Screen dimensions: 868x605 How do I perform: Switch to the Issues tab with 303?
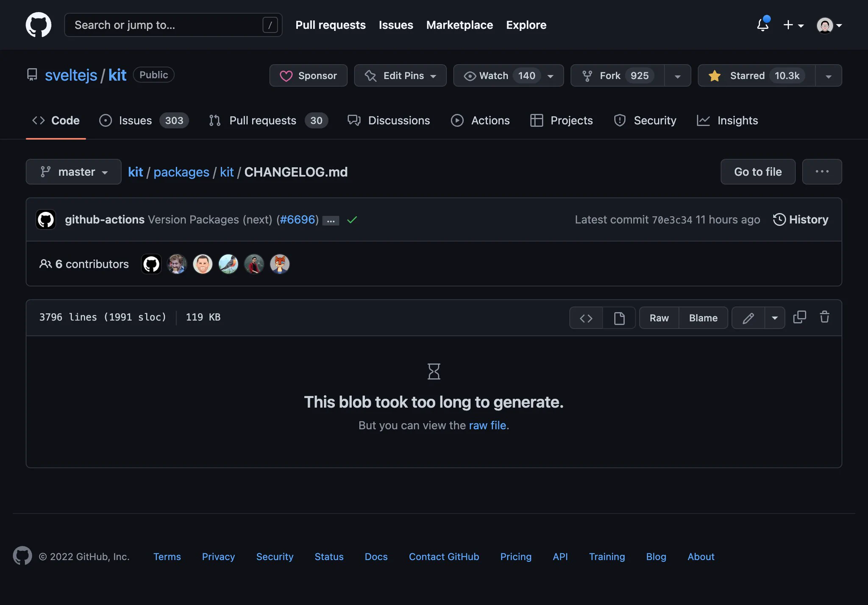pyautogui.click(x=144, y=120)
